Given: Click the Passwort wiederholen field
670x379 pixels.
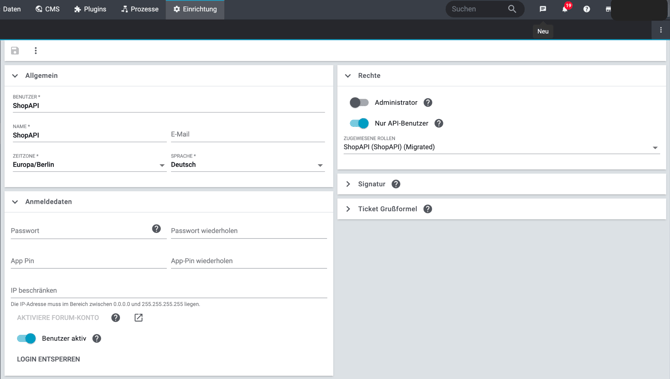Looking at the screenshot, I should pyautogui.click(x=249, y=231).
